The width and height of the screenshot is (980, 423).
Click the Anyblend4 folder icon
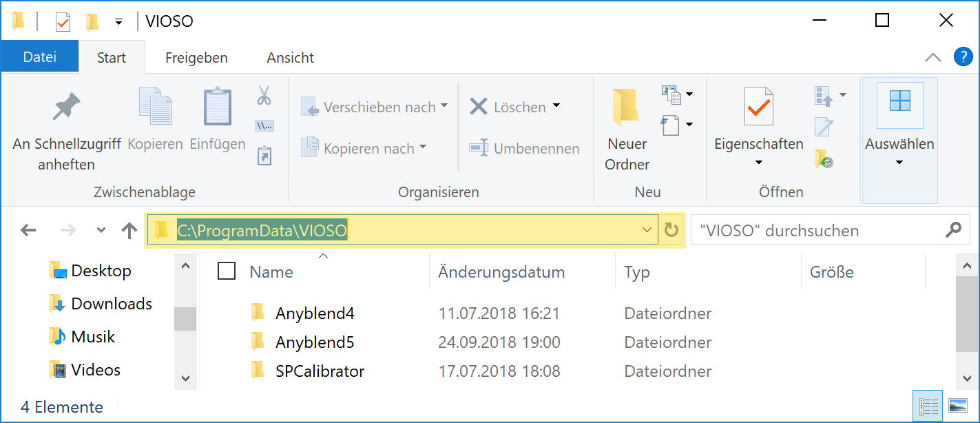click(258, 313)
